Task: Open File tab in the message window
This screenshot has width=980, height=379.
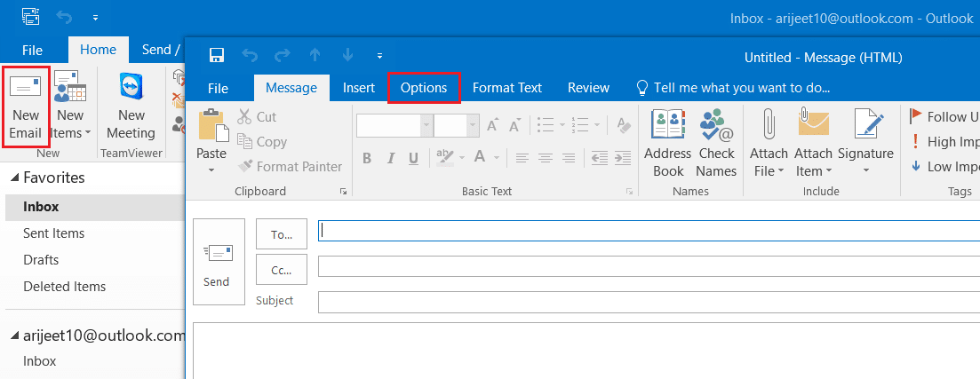Action: tap(219, 89)
